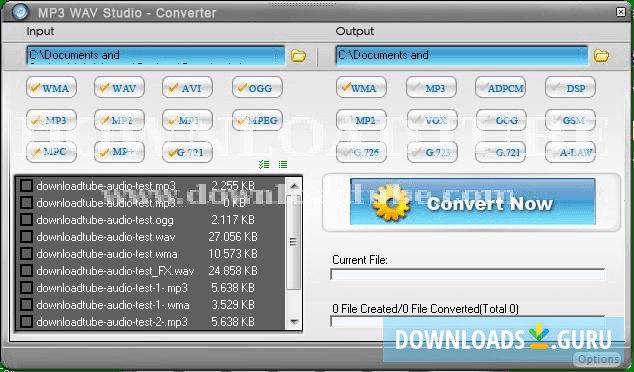Viewport: 634px width, 372px height.
Task: Check box for downloadtube-audio-test.wma
Action: [26, 254]
